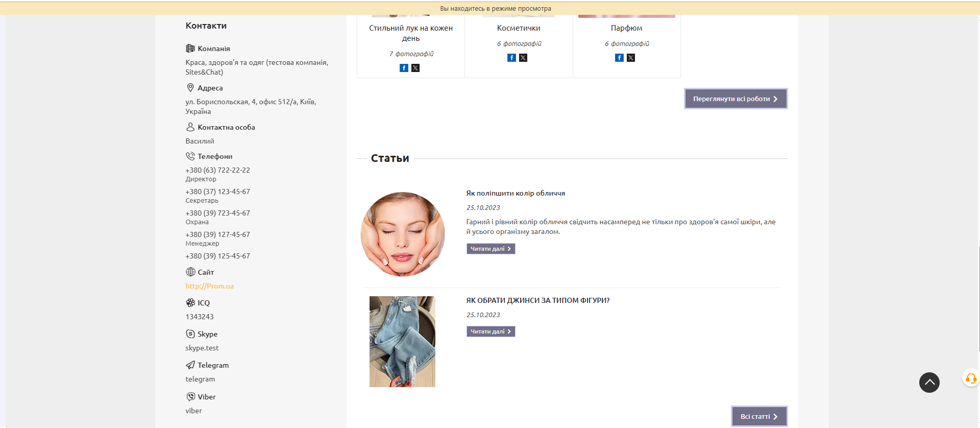The width and height of the screenshot is (980, 428).
Task: Click X icon under Стильний лук album
Action: pos(415,68)
